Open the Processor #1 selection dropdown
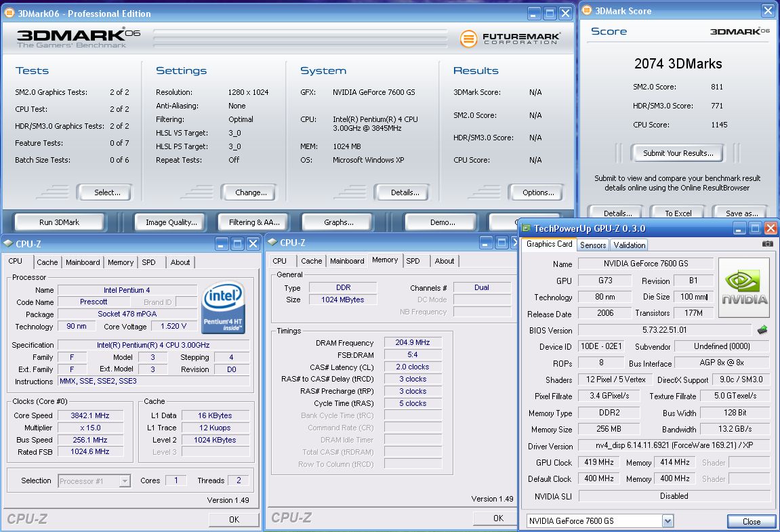Image resolution: width=780 pixels, height=532 pixels. [x=125, y=480]
